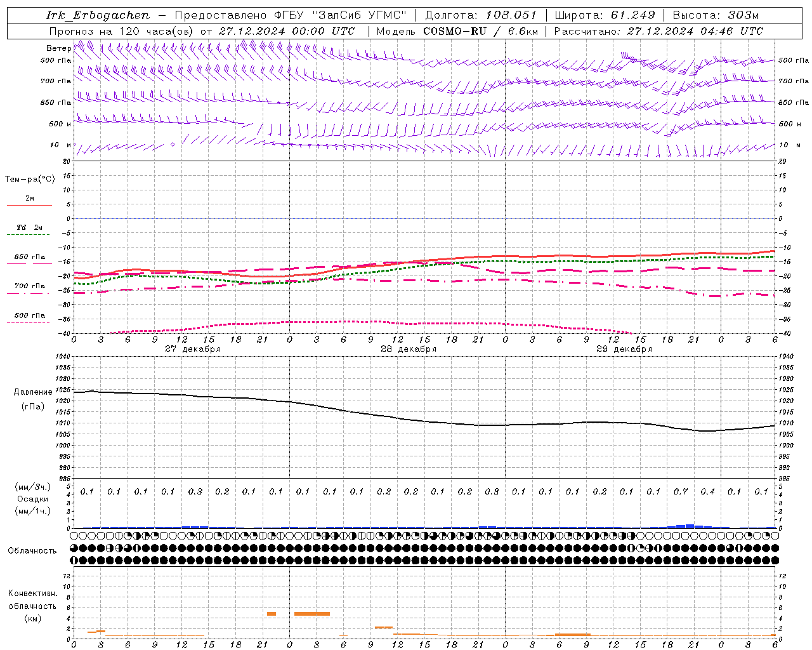Click the 'Тем-ра(°C)' temperature panel label
The image size is (812, 650).
pyautogui.click(x=30, y=180)
